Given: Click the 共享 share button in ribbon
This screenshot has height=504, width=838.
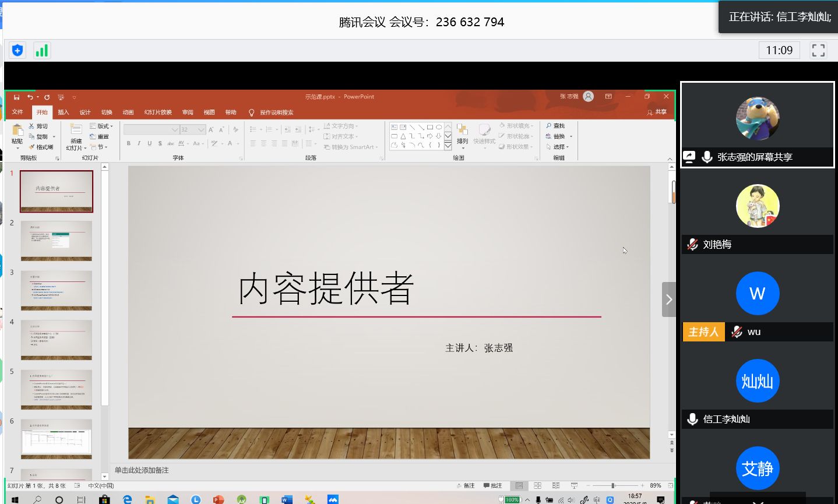Looking at the screenshot, I should pos(657,112).
